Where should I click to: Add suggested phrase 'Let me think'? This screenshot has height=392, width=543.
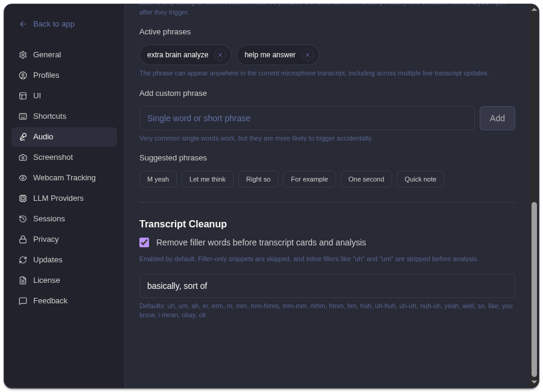208,179
